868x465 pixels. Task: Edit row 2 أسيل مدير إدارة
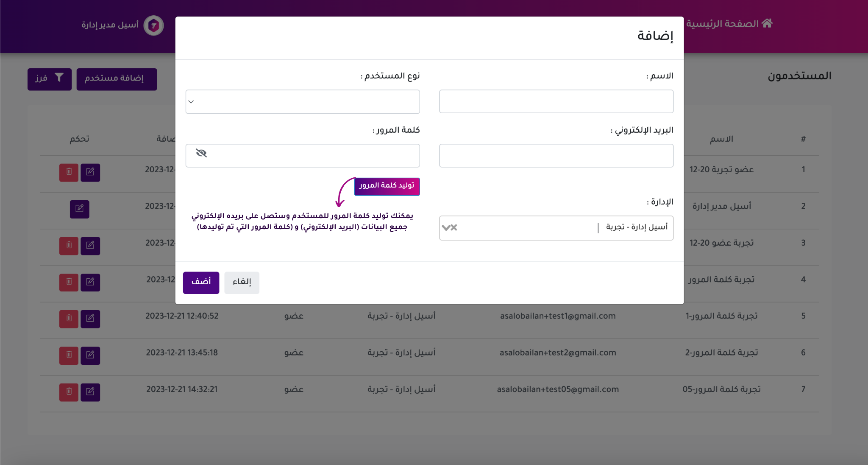point(80,209)
